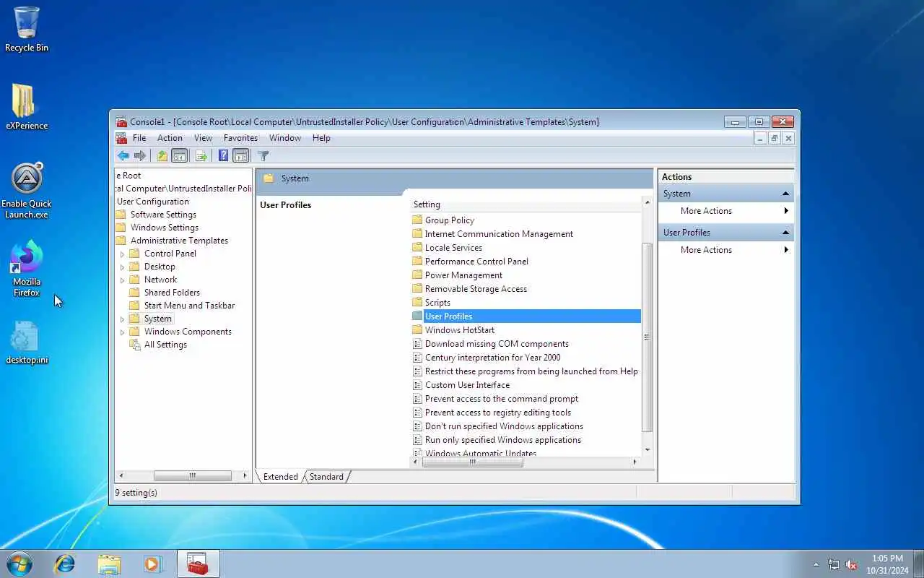Open the Window menu
Viewport: 924px width, 578px height.
coord(285,138)
